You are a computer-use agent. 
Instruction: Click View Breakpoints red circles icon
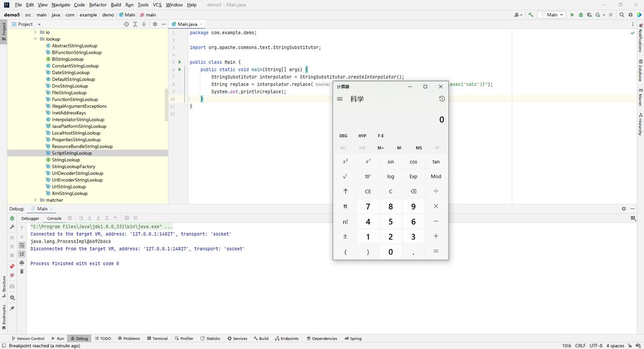12,266
